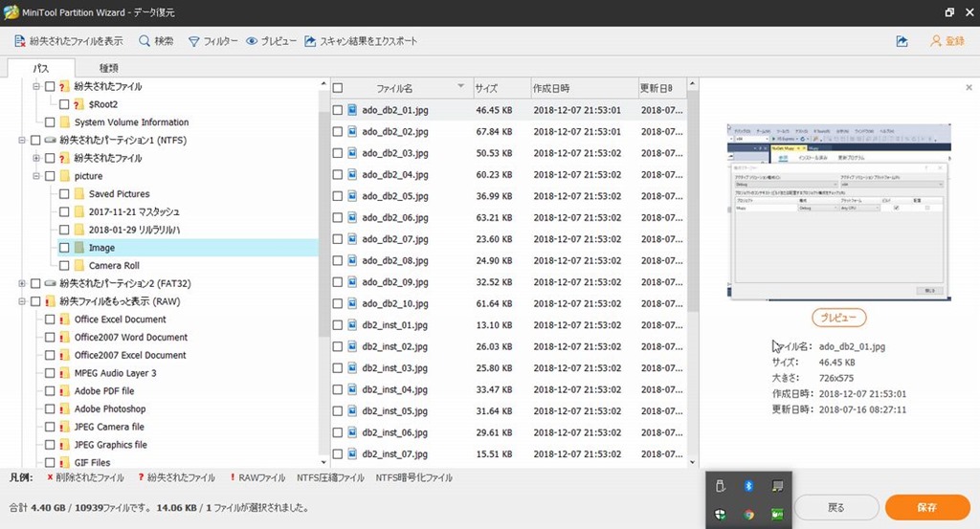Click the Bluetooth icon in system tray

click(x=748, y=486)
